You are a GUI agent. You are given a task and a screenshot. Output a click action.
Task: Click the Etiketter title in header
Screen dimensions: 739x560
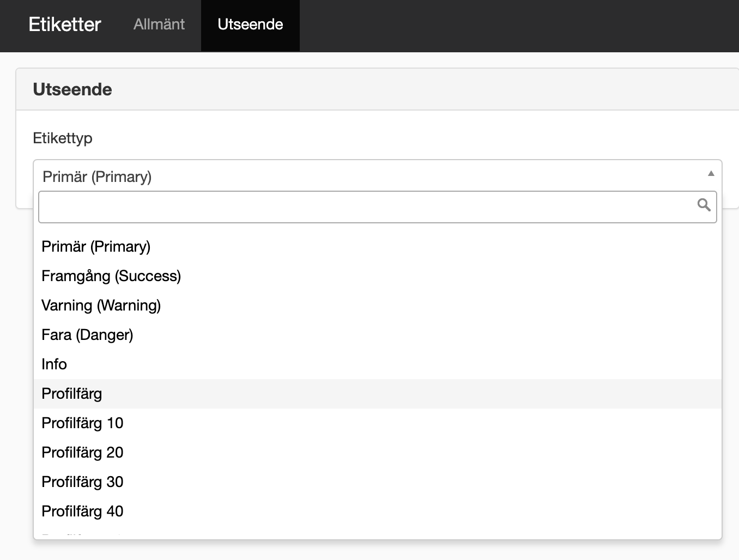[x=65, y=25]
